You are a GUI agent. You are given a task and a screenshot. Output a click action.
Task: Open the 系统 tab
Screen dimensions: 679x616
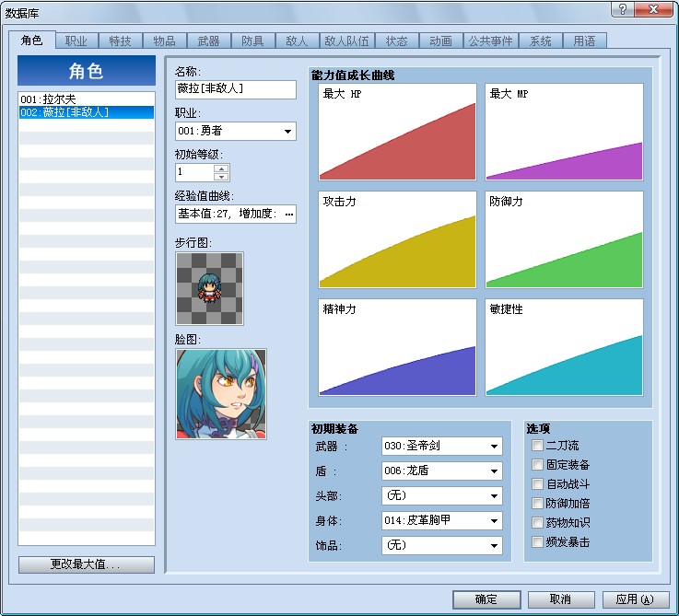coord(541,41)
